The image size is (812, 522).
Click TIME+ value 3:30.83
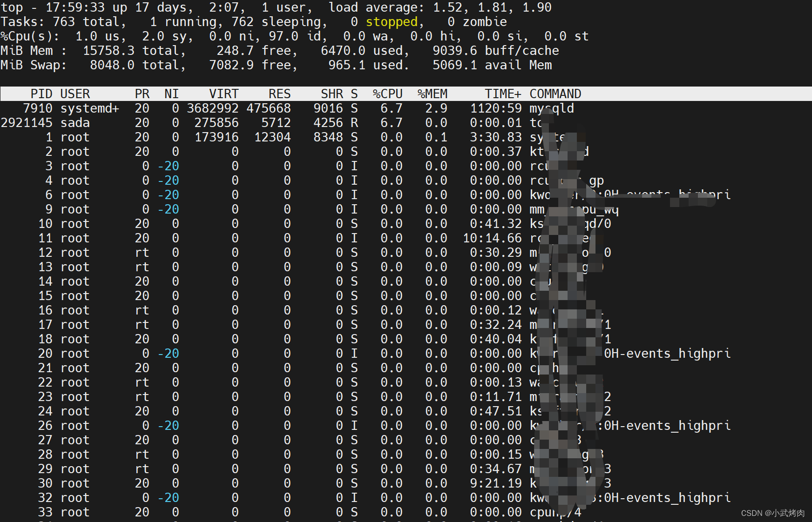point(496,137)
